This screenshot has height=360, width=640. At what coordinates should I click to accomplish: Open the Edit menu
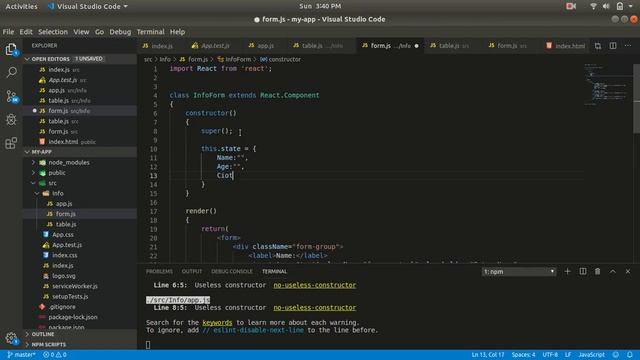pyautogui.click(x=26, y=32)
